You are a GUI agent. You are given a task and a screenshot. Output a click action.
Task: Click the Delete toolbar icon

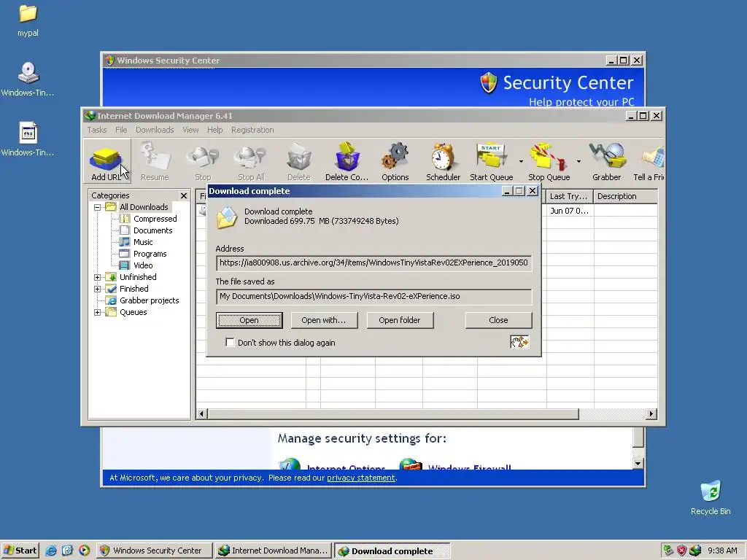[x=299, y=161]
